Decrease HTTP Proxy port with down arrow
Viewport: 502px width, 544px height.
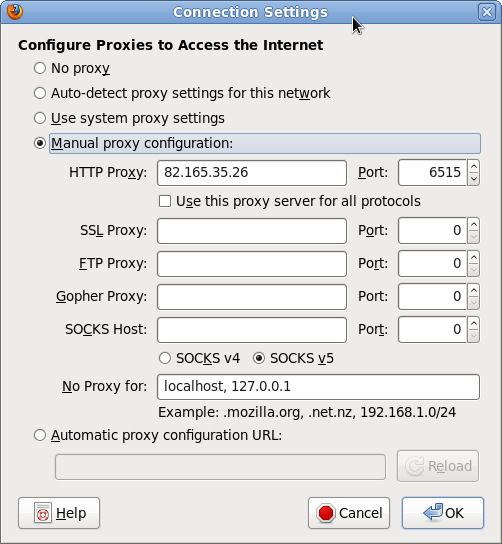pos(474,179)
